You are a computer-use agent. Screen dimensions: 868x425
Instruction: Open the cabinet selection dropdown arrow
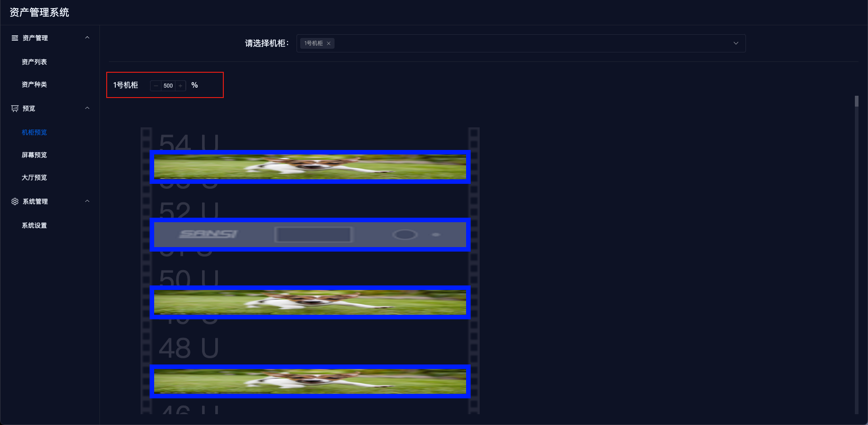click(736, 43)
